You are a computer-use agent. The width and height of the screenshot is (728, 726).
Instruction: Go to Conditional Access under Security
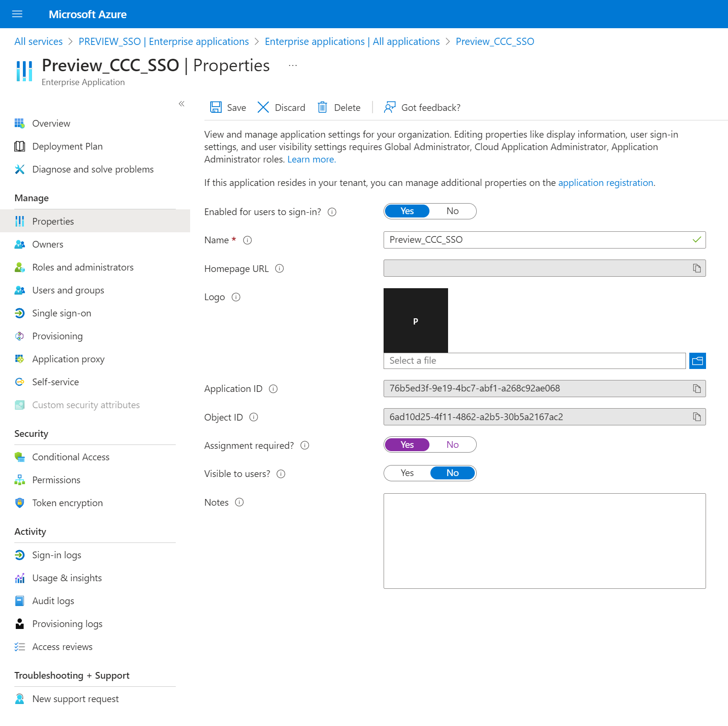tap(71, 457)
